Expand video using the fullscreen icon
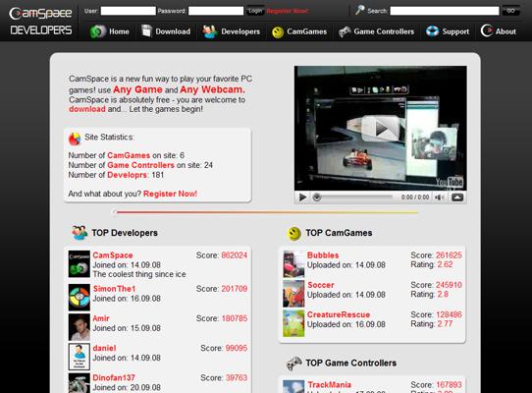 coord(457,197)
